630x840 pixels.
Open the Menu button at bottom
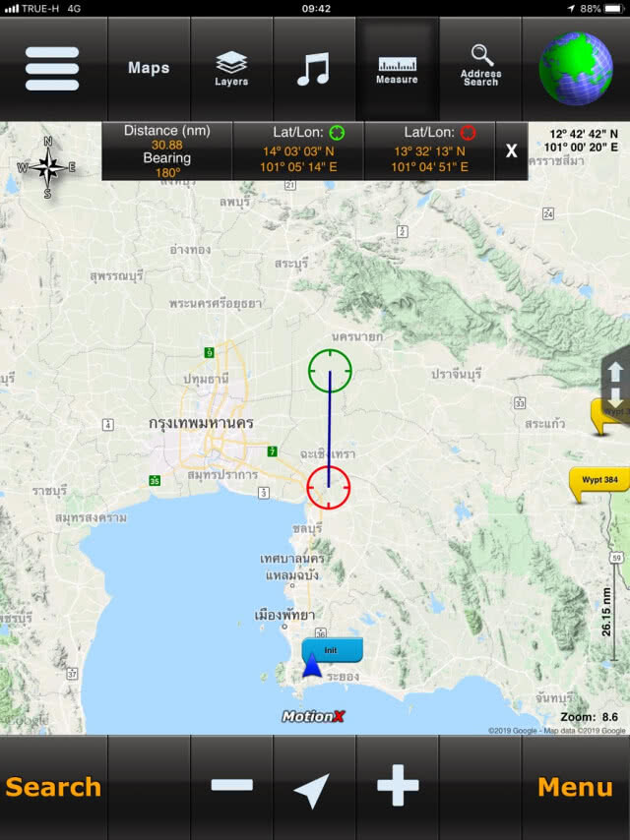point(575,787)
